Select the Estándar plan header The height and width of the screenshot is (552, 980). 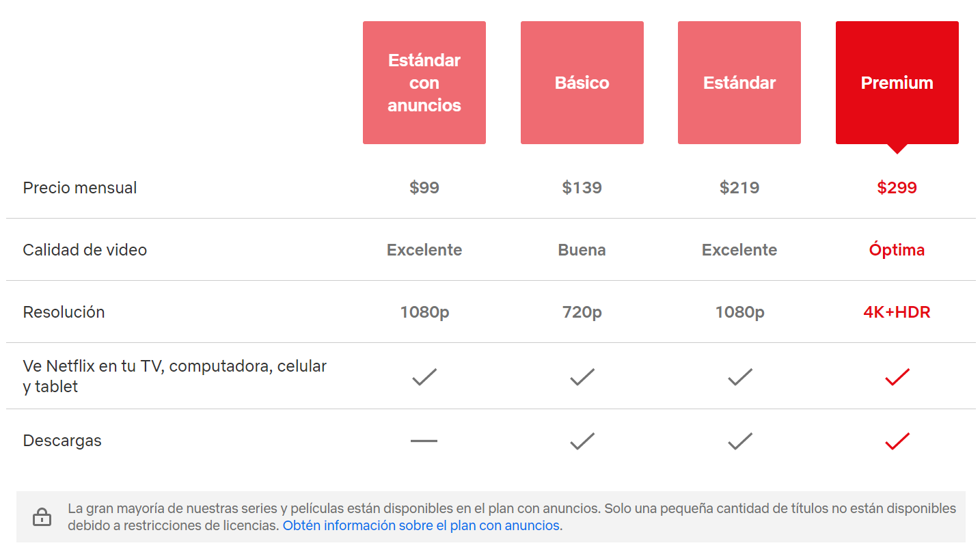tap(739, 82)
